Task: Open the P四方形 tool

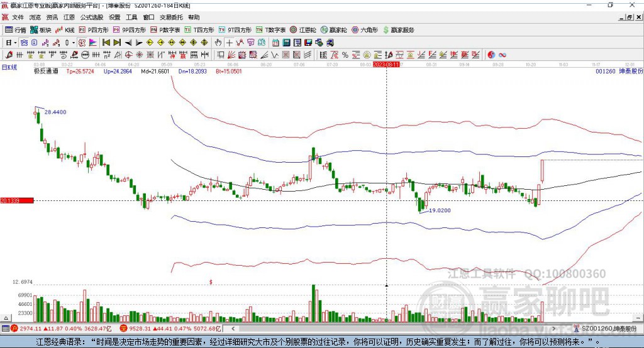Action: (94, 30)
